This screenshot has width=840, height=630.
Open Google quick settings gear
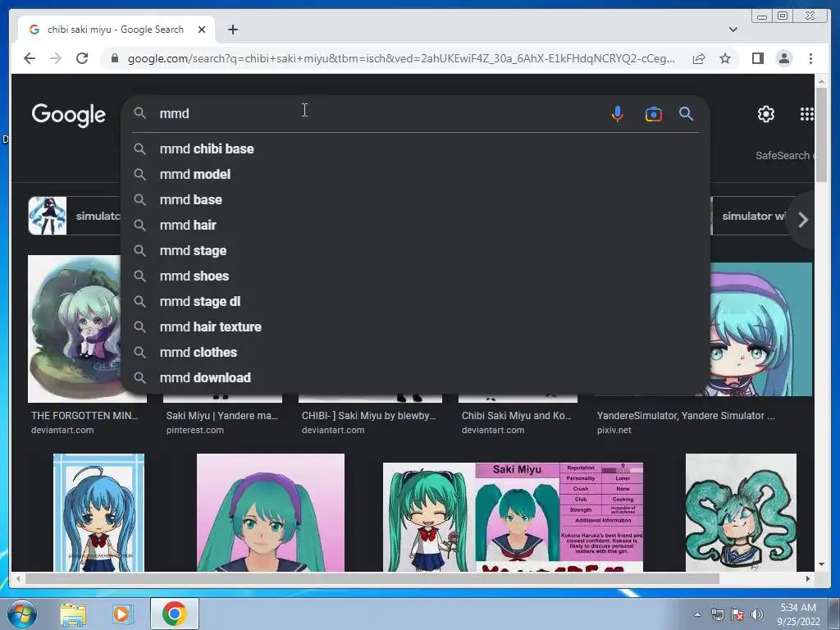(x=765, y=114)
